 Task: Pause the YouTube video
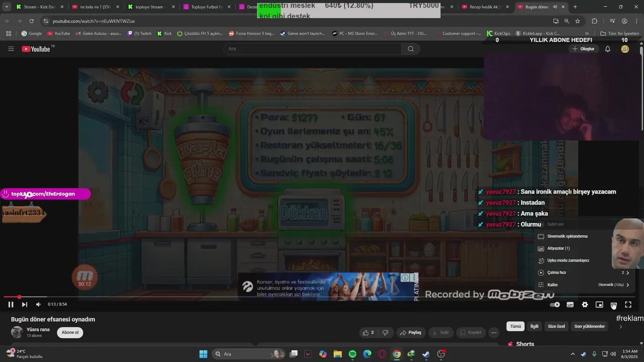click(x=11, y=304)
